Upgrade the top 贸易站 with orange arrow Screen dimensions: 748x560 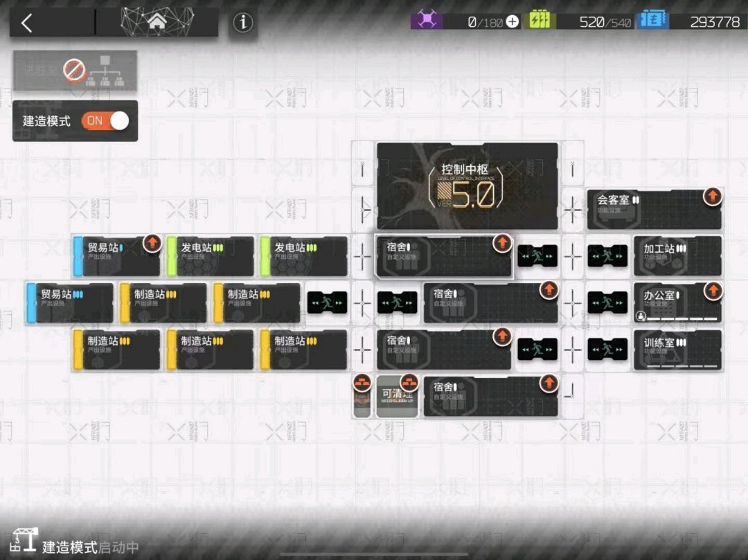point(152,243)
